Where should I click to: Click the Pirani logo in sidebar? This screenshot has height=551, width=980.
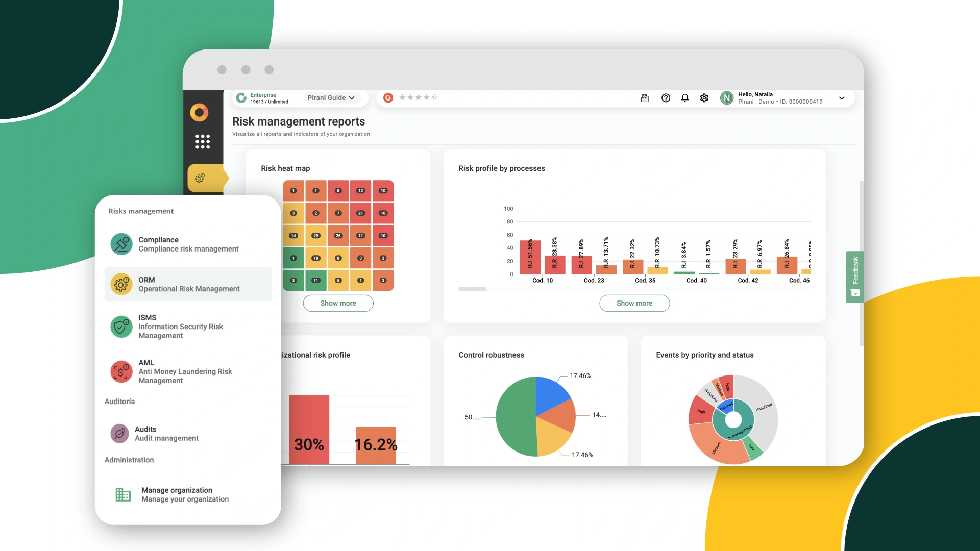click(199, 112)
